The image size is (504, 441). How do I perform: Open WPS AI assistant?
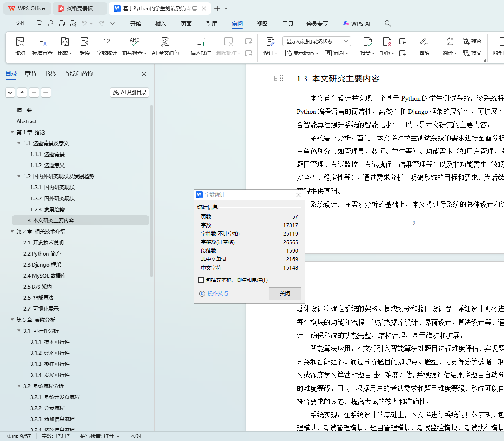(357, 23)
